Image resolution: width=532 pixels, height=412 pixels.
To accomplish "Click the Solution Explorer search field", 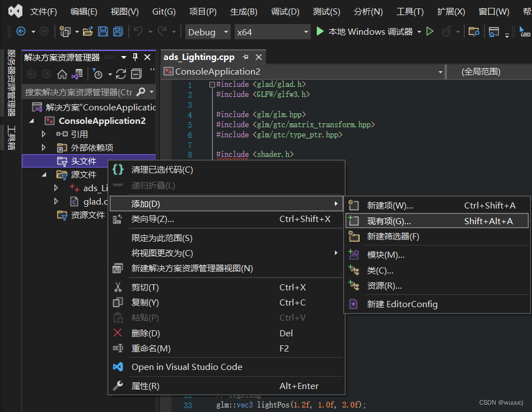I will point(79,92).
